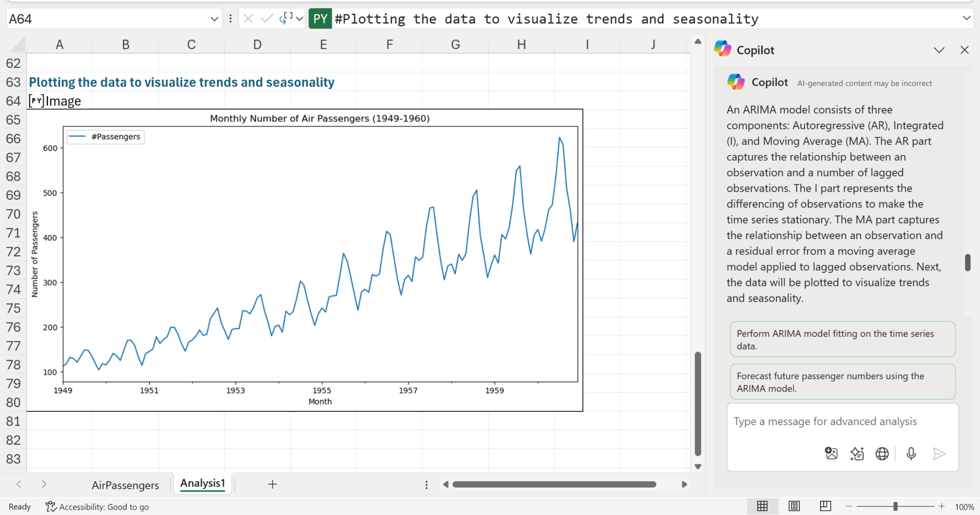Click 'Forecast future passenger numbers' suggestion
Screen dimensions: 980x515
point(842,382)
